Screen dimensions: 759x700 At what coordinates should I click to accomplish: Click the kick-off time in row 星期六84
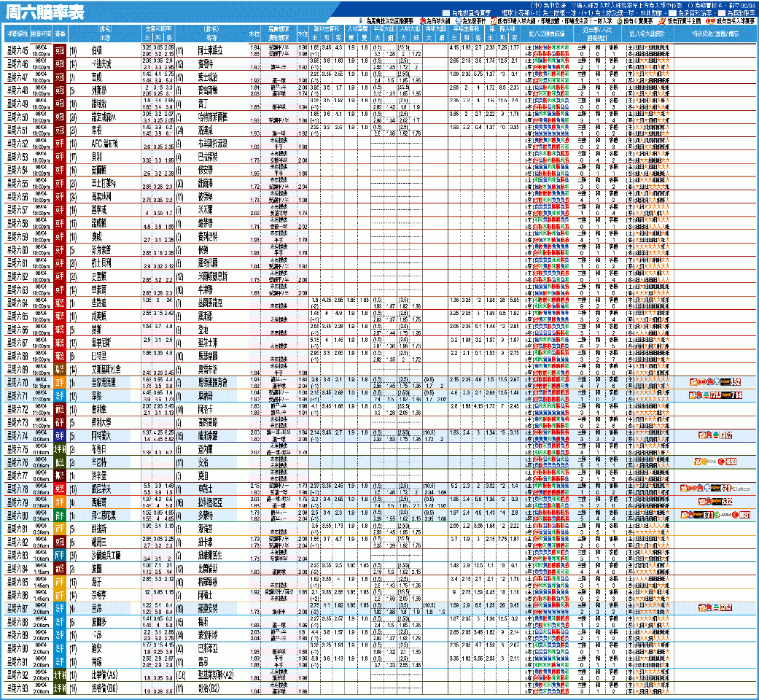[x=41, y=568]
